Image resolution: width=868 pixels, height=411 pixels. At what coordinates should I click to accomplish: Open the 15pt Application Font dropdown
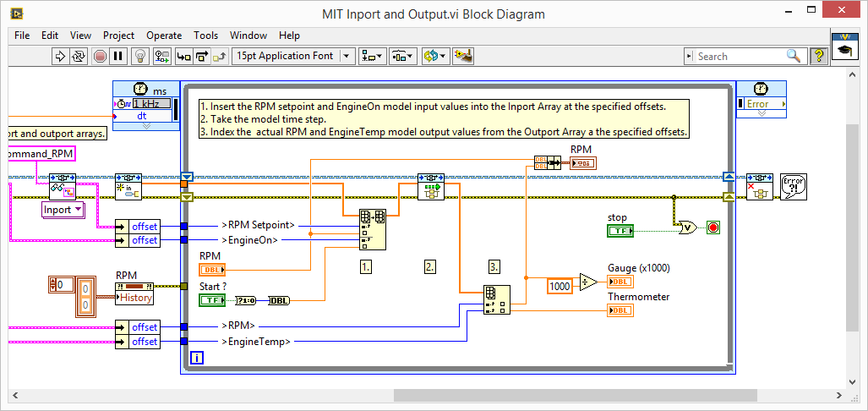[x=293, y=56]
